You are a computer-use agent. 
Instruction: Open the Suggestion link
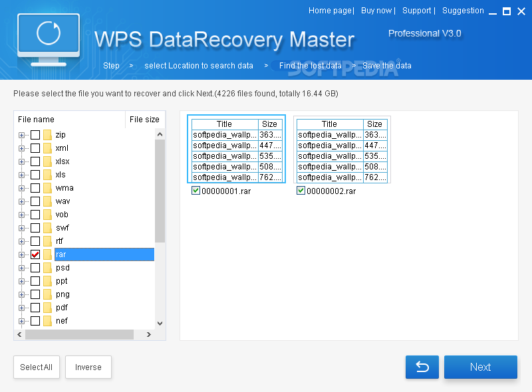click(463, 11)
